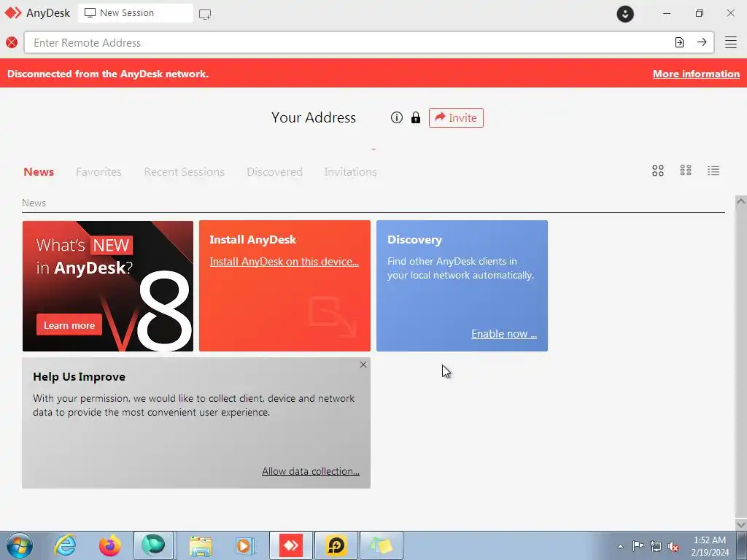
Task: Switch to the Discovered tab
Action: [274, 172]
